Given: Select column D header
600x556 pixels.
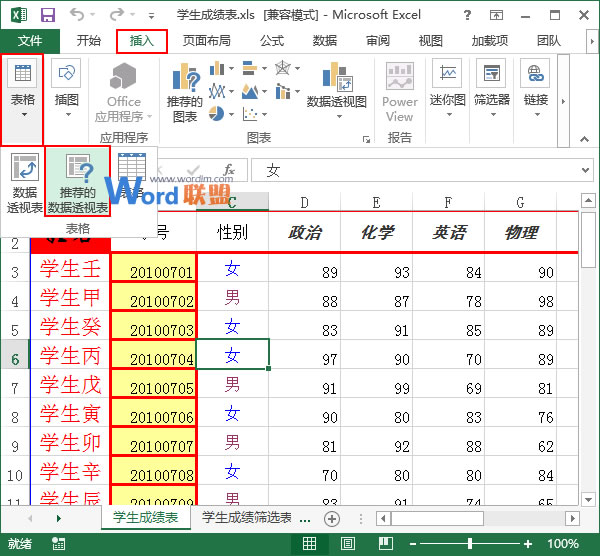Looking at the screenshot, I should point(304,202).
